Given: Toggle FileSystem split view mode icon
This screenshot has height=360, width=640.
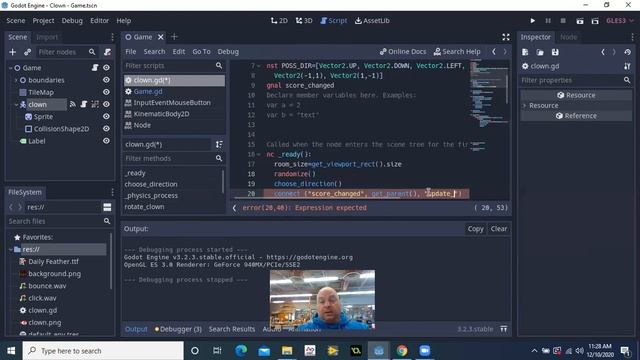Looking at the screenshot, I should point(107,207).
